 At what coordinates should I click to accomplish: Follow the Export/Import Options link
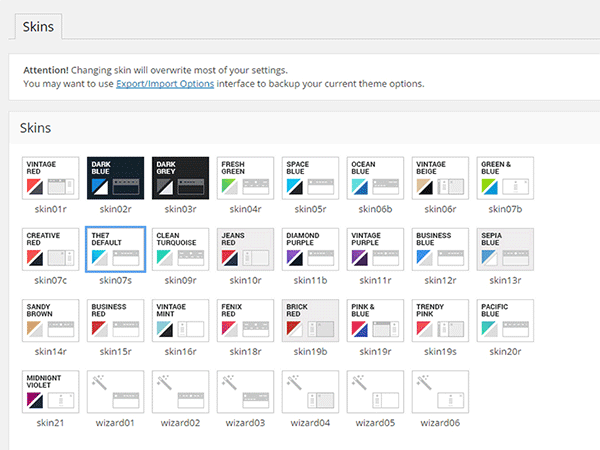(x=165, y=83)
